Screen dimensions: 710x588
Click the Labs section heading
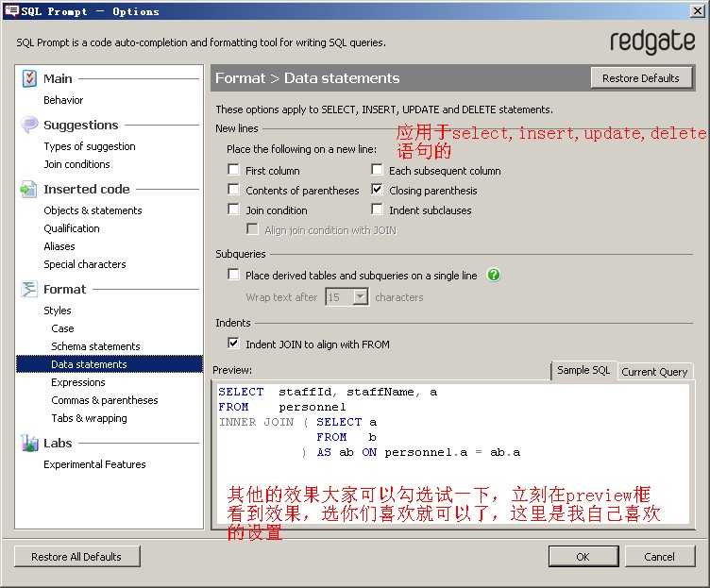tap(58, 444)
